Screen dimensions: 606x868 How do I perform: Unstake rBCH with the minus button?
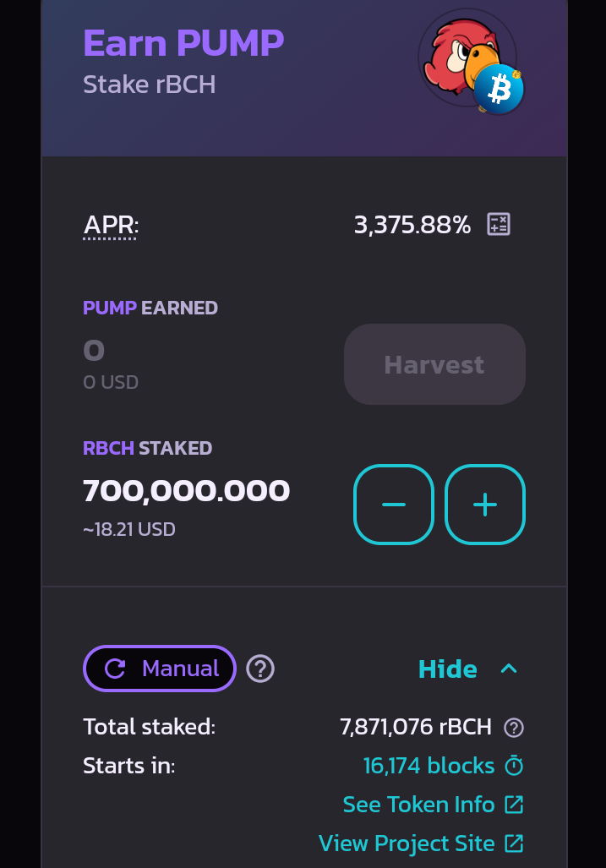coord(394,505)
